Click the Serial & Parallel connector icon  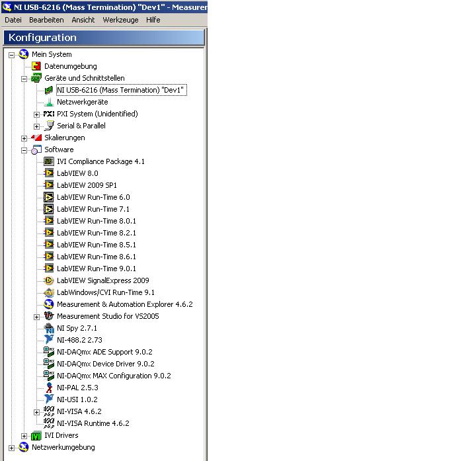click(48, 126)
